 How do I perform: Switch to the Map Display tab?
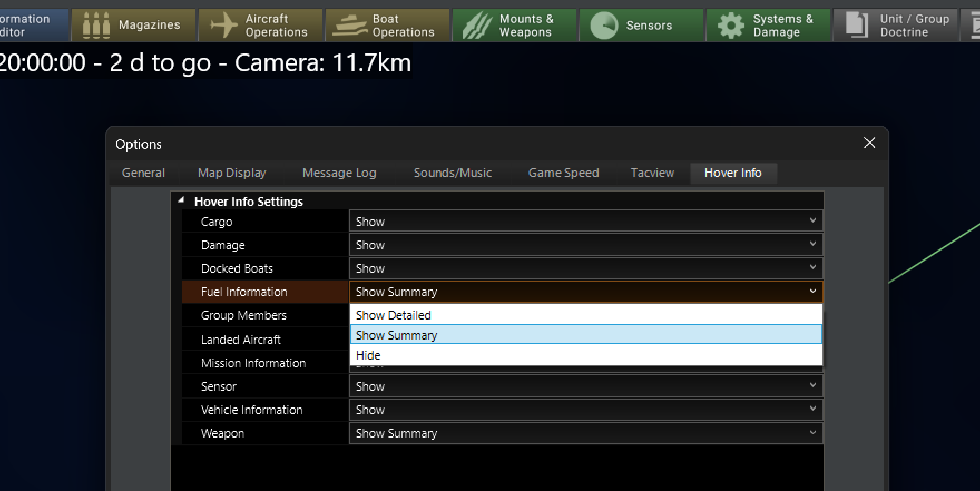click(x=232, y=173)
